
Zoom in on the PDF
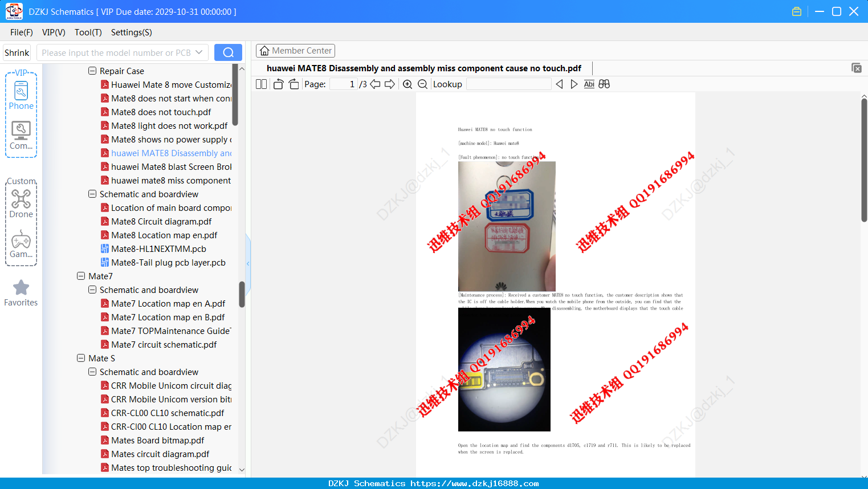pyautogui.click(x=407, y=84)
